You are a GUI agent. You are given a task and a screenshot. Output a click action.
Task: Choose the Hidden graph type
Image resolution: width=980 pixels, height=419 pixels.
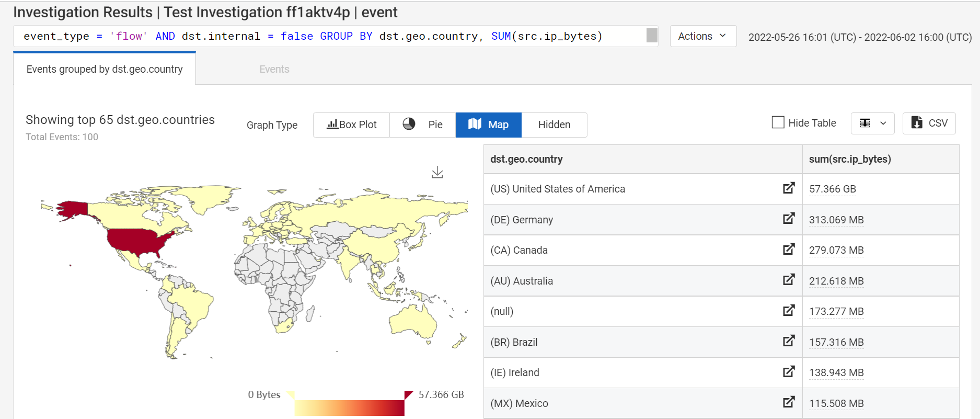pyautogui.click(x=554, y=124)
